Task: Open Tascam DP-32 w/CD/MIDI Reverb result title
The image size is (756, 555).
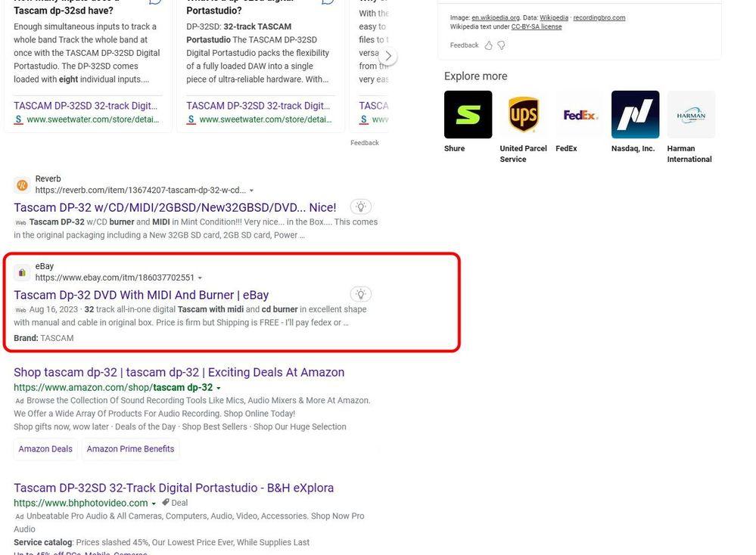Action: coord(175,208)
